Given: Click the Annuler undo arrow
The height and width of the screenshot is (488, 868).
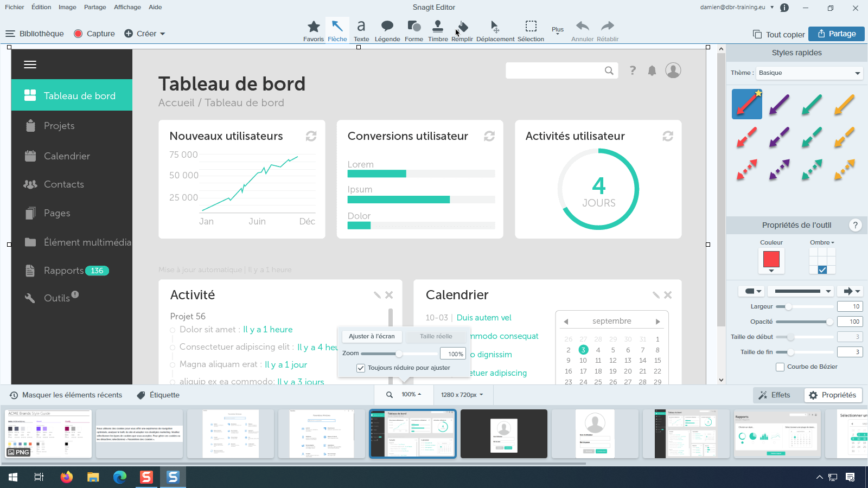Looking at the screenshot, I should [582, 31].
